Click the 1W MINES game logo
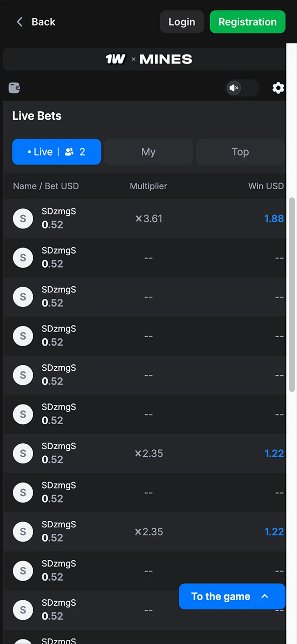 point(148,59)
